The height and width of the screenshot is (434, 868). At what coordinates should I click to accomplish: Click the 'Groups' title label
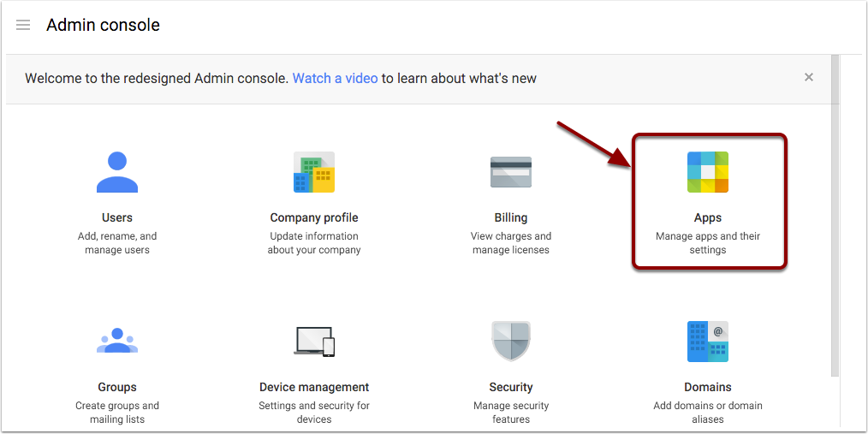(116, 387)
